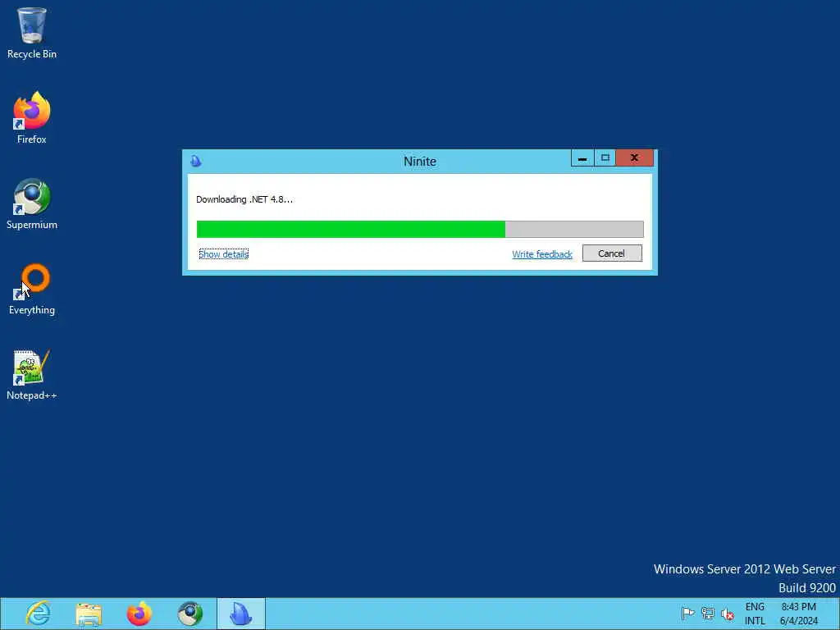The width and height of the screenshot is (840, 630).
Task: Minimize the Ninite window
Action: [x=582, y=158]
